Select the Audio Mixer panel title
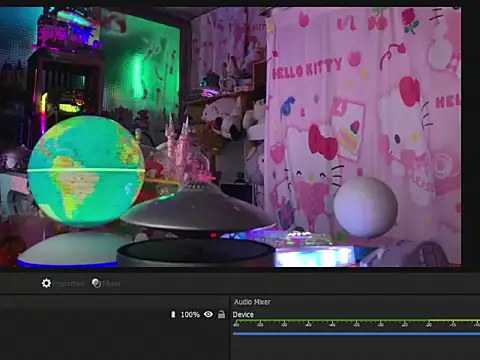The image size is (480, 360). [252, 302]
